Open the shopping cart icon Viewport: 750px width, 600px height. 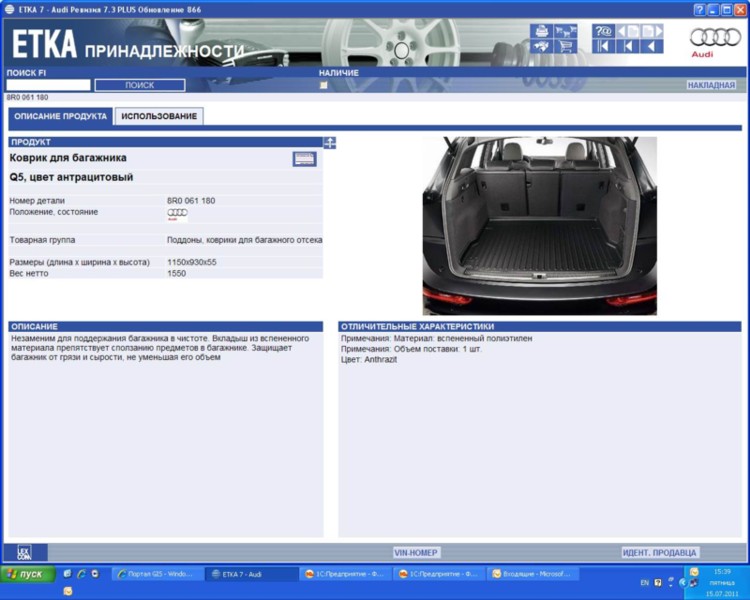pos(566,46)
